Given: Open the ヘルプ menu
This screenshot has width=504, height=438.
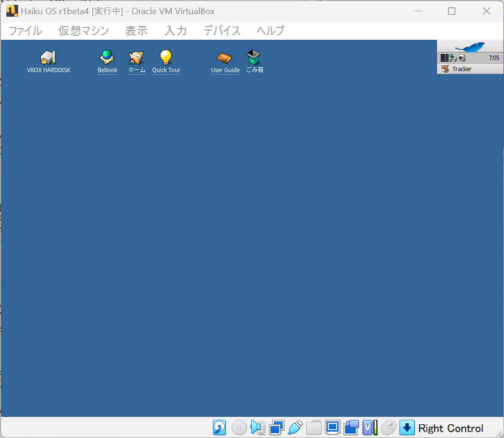Looking at the screenshot, I should click(270, 31).
